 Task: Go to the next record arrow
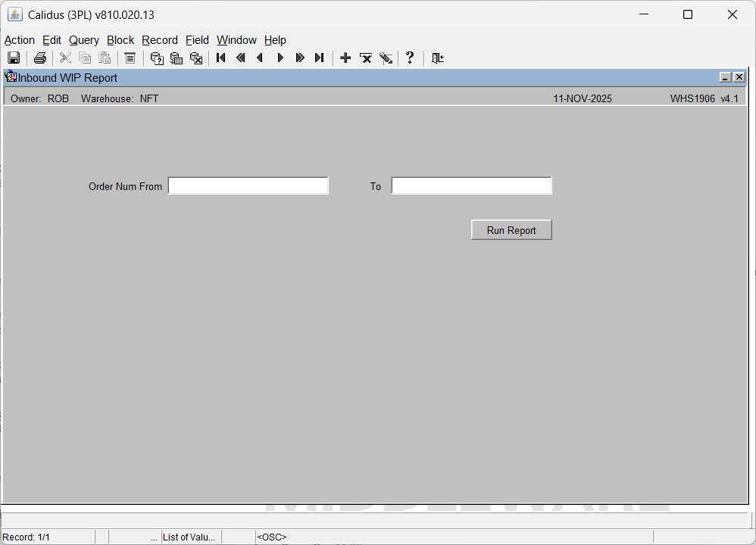[280, 58]
